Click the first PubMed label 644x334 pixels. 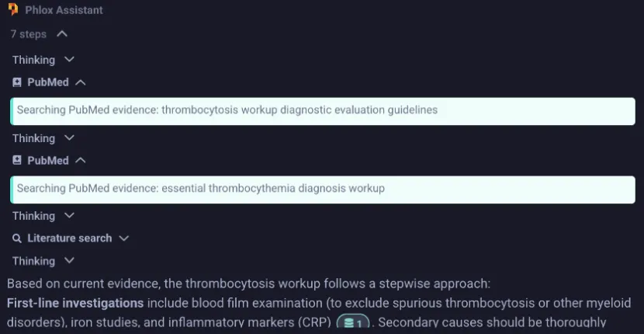pyautogui.click(x=48, y=82)
